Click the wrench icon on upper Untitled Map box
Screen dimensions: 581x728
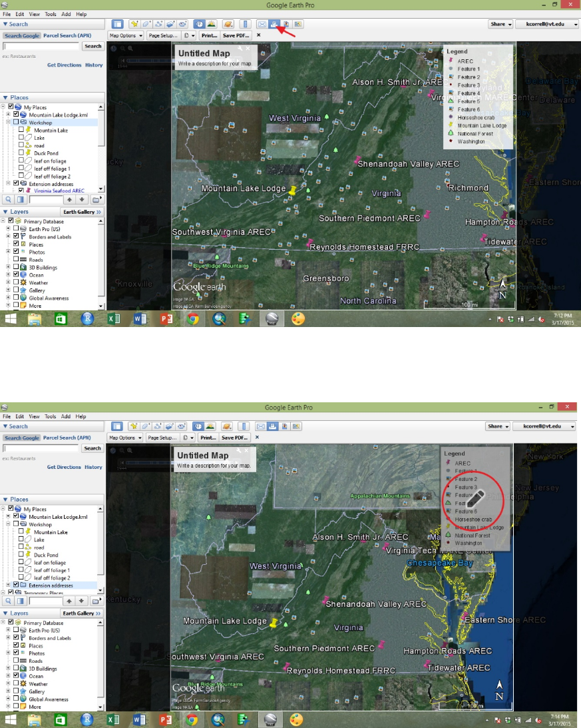coord(240,48)
